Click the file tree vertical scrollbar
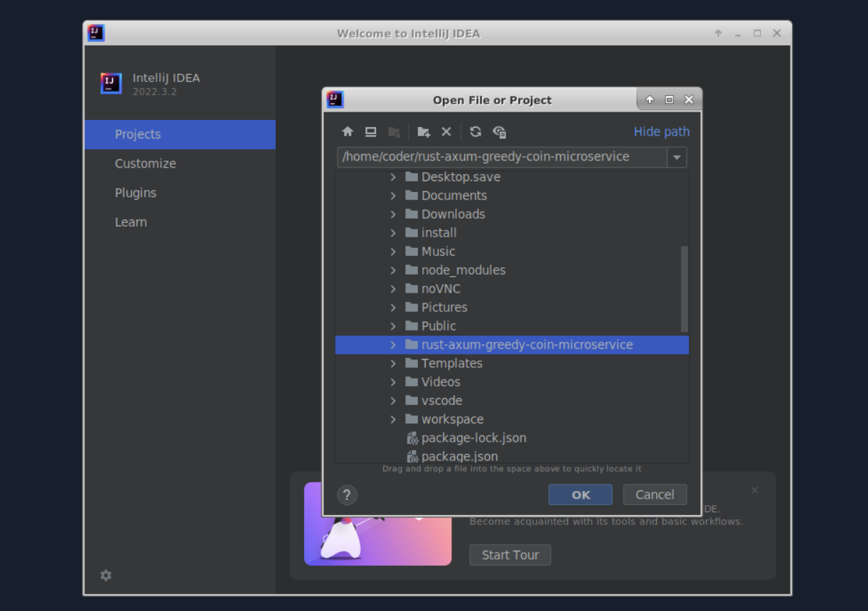868x611 pixels. [x=685, y=288]
